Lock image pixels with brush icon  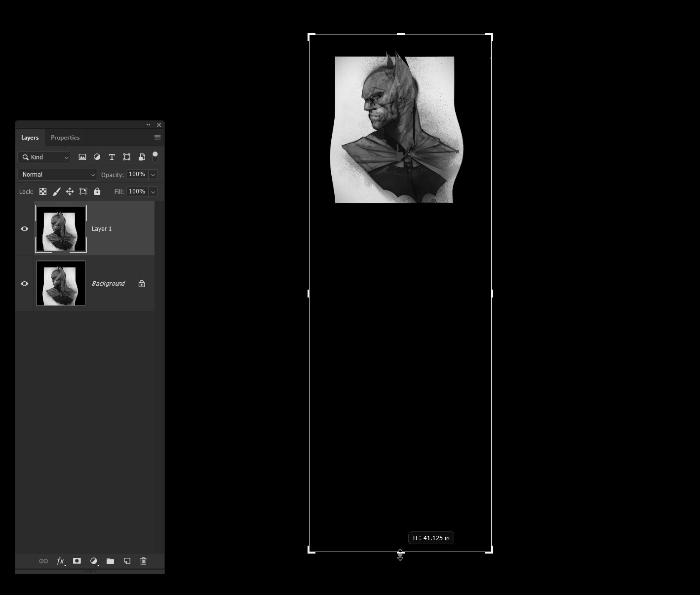tap(57, 191)
